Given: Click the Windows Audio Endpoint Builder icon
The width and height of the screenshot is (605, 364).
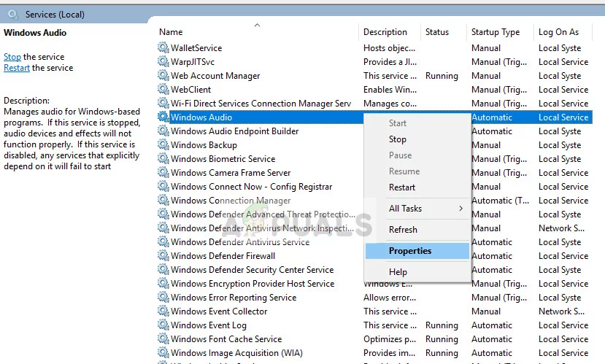Looking at the screenshot, I should tap(163, 131).
